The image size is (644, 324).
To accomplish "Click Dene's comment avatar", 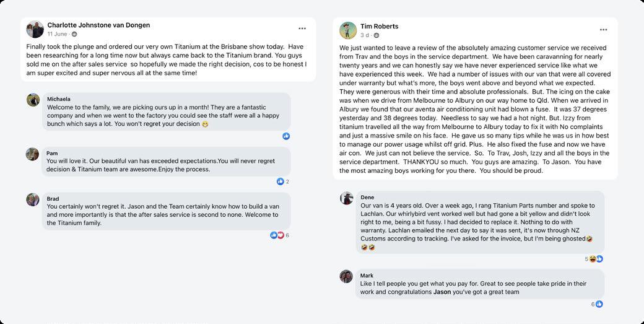I will 347,198.
